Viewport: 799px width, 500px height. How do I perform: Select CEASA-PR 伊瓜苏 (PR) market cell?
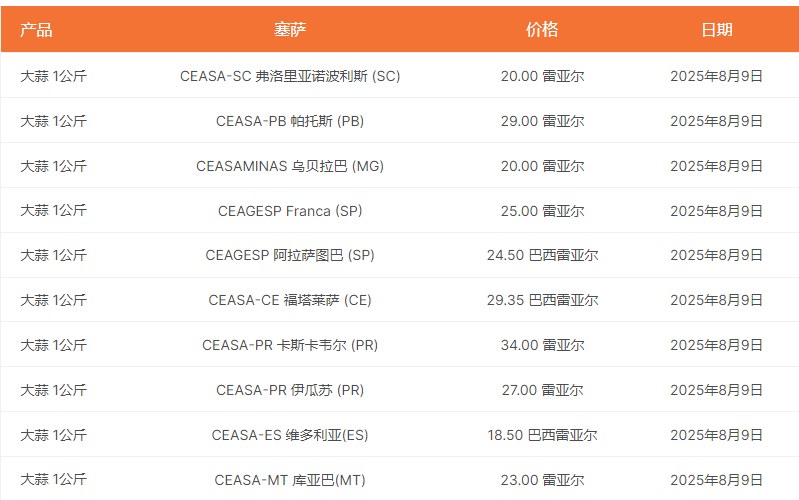(x=290, y=390)
